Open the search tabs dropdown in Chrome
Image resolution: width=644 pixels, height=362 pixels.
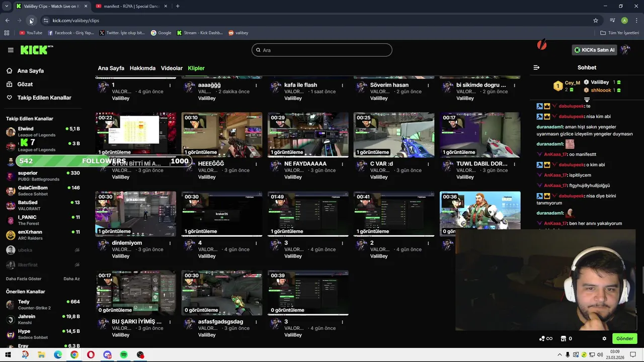[x=7, y=6]
